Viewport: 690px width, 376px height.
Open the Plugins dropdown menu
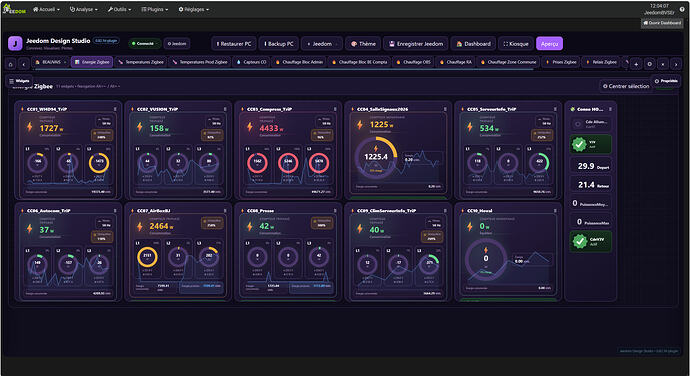[x=155, y=9]
